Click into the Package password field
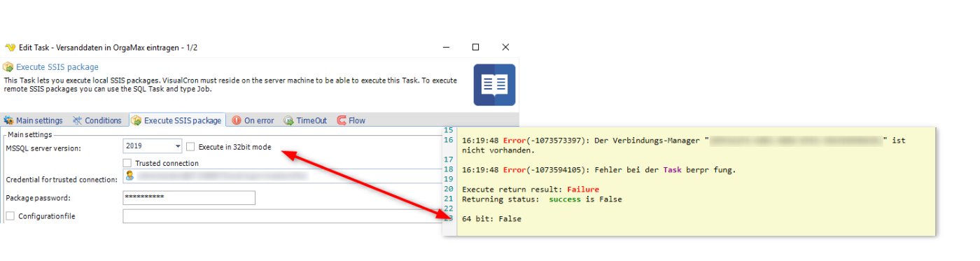This screenshot has height=261, width=980. click(x=189, y=197)
